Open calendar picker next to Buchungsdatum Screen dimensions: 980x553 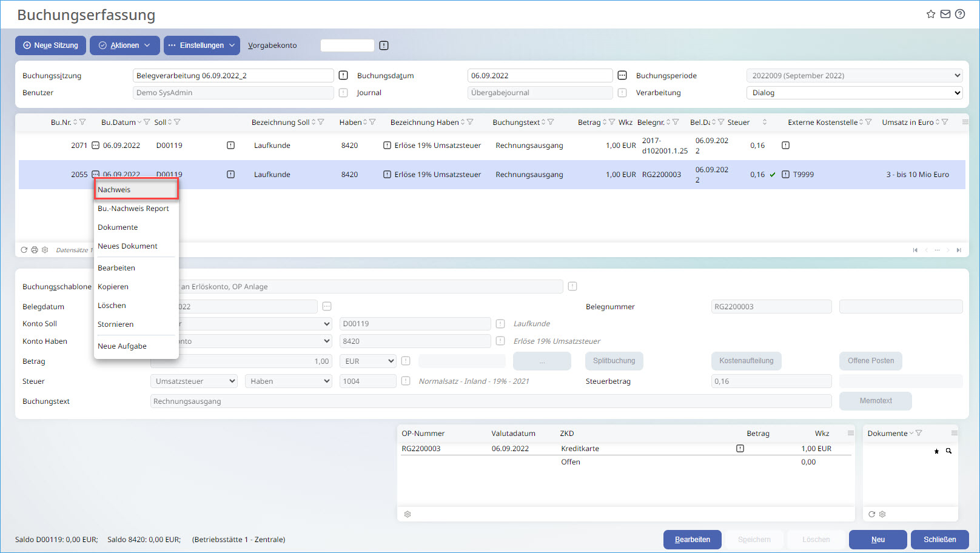pos(622,75)
